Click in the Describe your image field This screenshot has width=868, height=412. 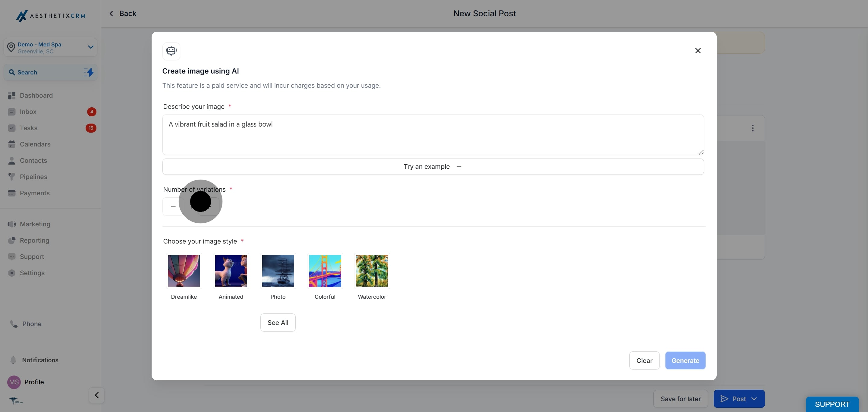(x=433, y=135)
